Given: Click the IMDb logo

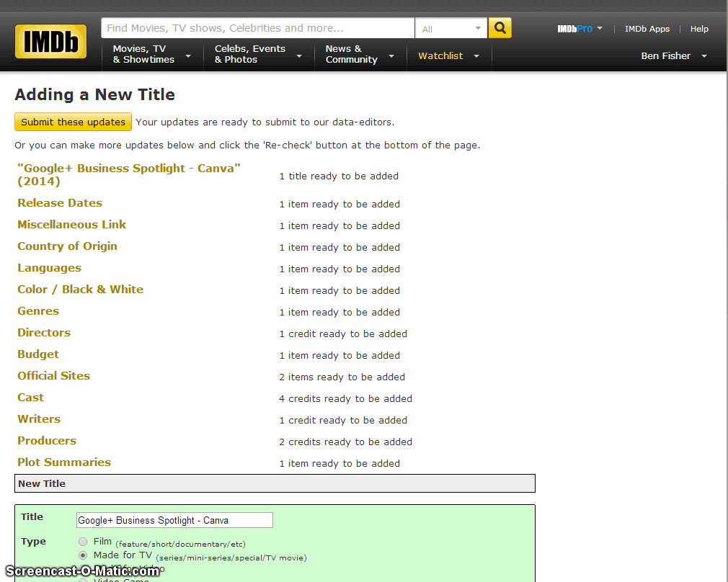Looking at the screenshot, I should (50, 42).
